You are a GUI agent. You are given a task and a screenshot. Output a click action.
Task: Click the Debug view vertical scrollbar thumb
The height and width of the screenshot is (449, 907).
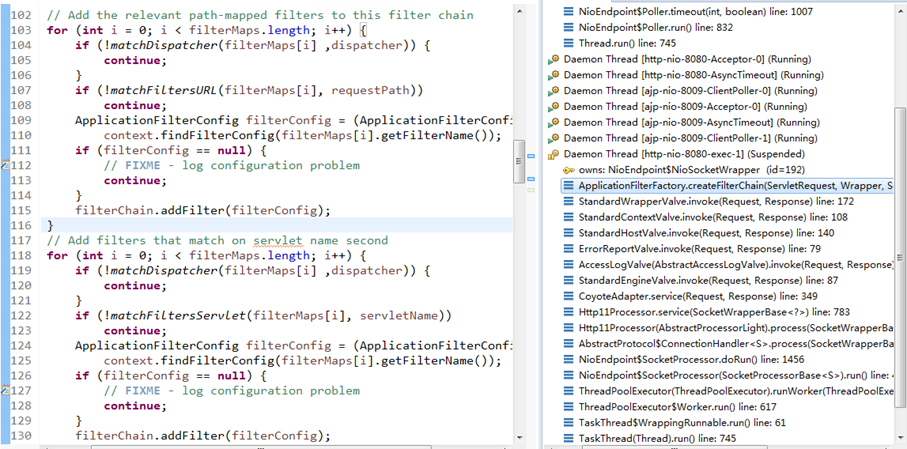click(901, 257)
